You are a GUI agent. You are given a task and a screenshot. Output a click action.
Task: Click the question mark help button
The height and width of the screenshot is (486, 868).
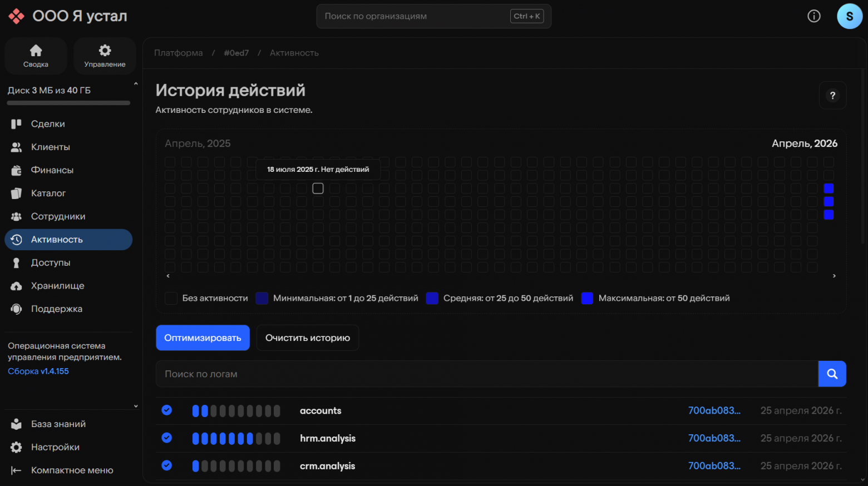point(833,96)
